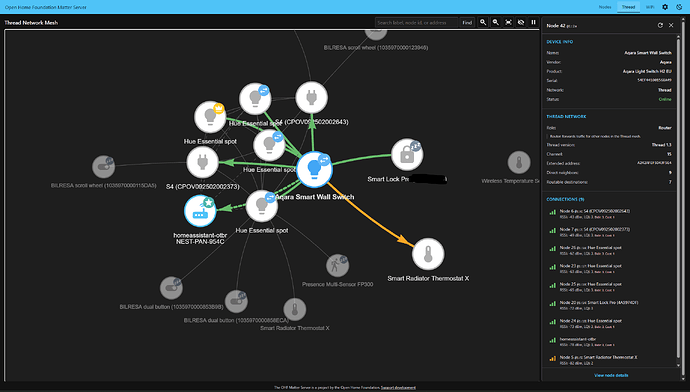Refresh the Node 42 details panel
690x392 pixels.
pyautogui.click(x=660, y=26)
